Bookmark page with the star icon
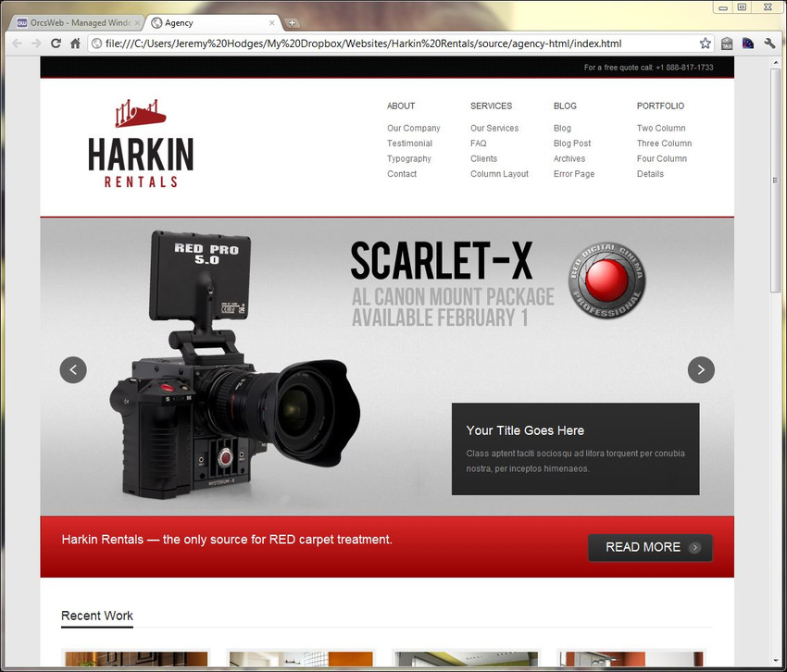Screen dimensions: 787x672 tap(706, 44)
